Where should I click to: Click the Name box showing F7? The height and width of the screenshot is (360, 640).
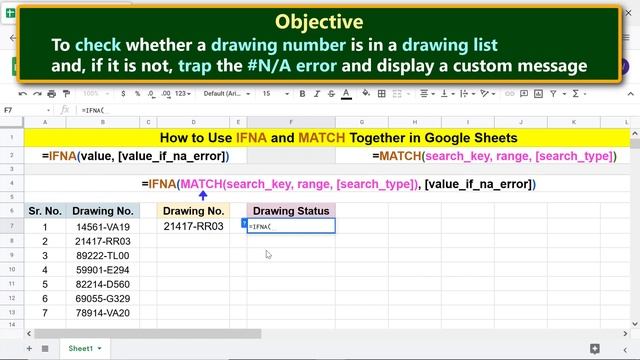coord(27,110)
